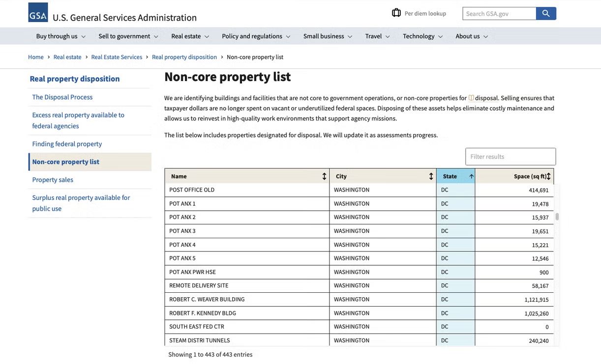
Task: Expand the Real estate navigation menu
Action: (190, 36)
